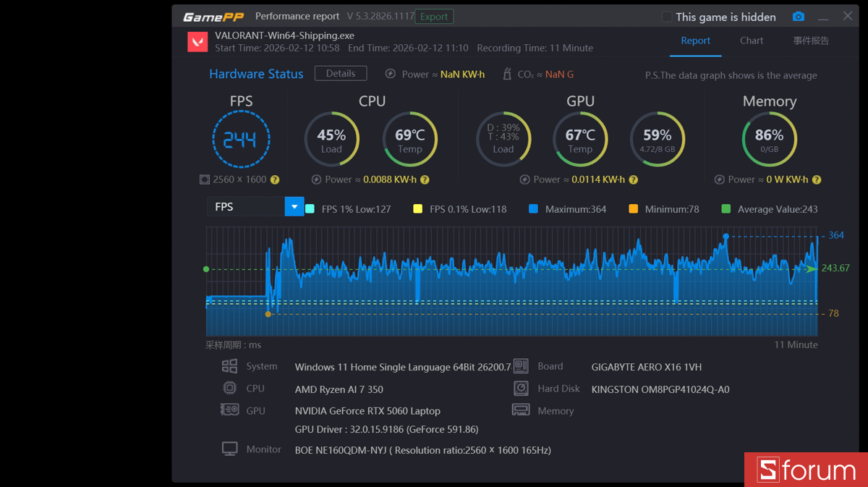Click the help icon next to Memory power value
Screen dimensions: 868x487
816,179
